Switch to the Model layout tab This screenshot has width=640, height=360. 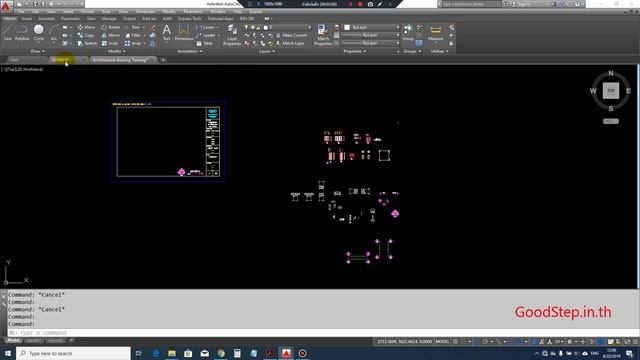pyautogui.click(x=13, y=340)
